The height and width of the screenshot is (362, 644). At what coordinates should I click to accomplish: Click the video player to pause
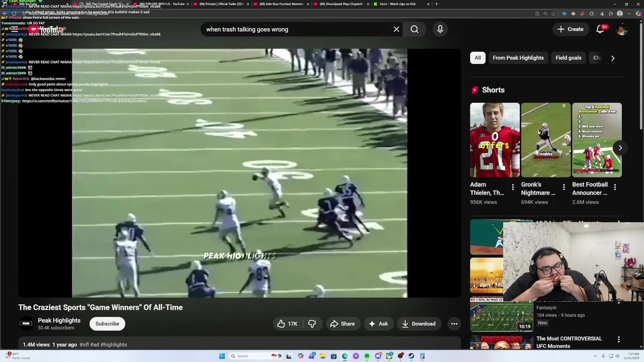(239, 173)
